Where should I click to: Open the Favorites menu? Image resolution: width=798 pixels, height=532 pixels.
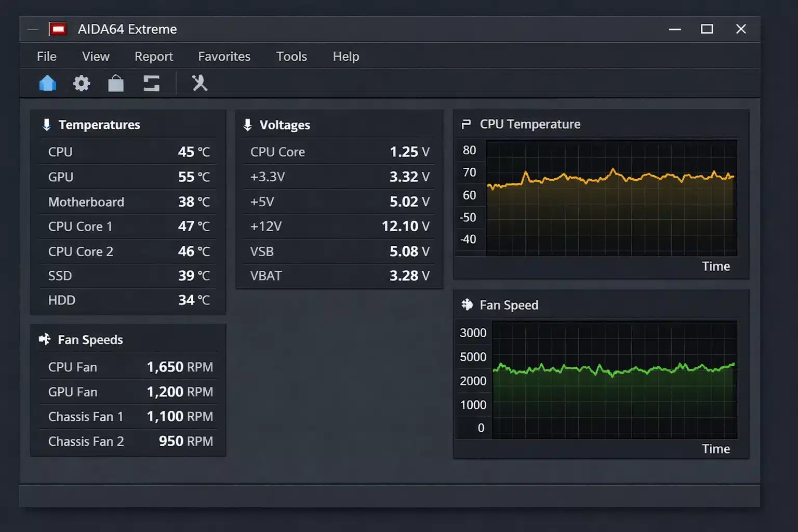(x=224, y=56)
